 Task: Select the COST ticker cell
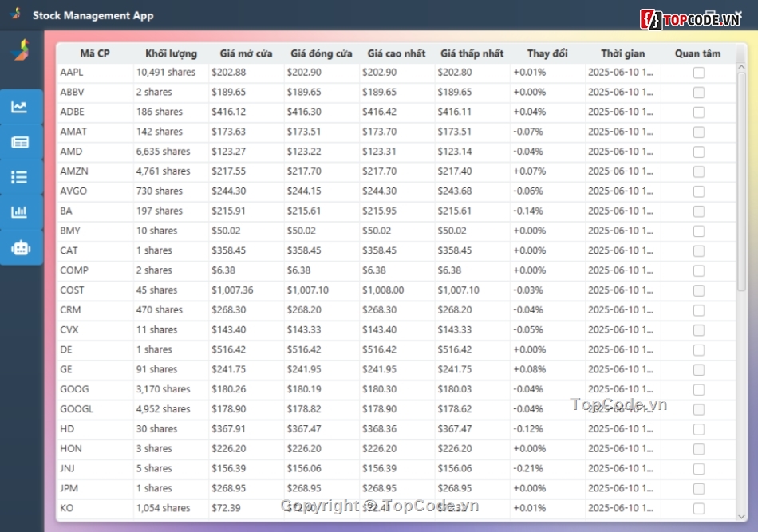coord(95,290)
